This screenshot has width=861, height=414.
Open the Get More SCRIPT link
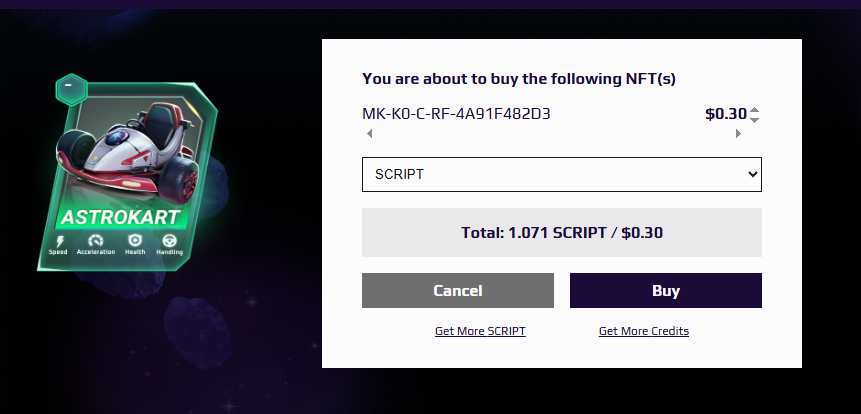(x=480, y=331)
